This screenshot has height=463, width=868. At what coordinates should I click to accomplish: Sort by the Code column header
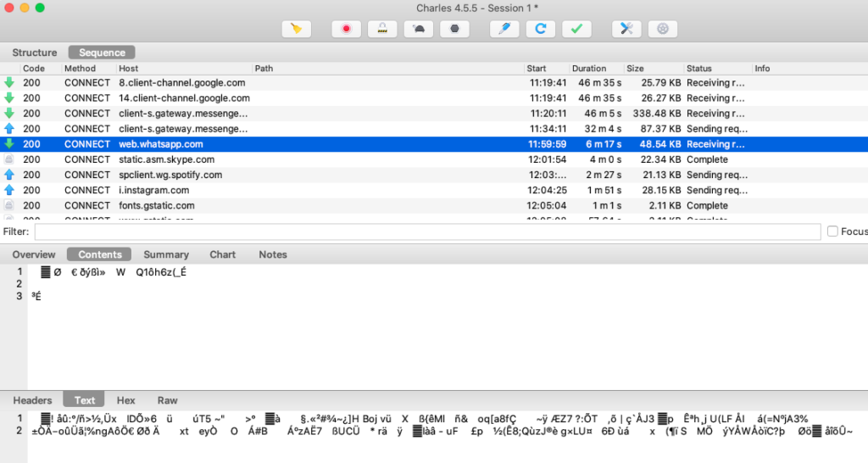[34, 69]
